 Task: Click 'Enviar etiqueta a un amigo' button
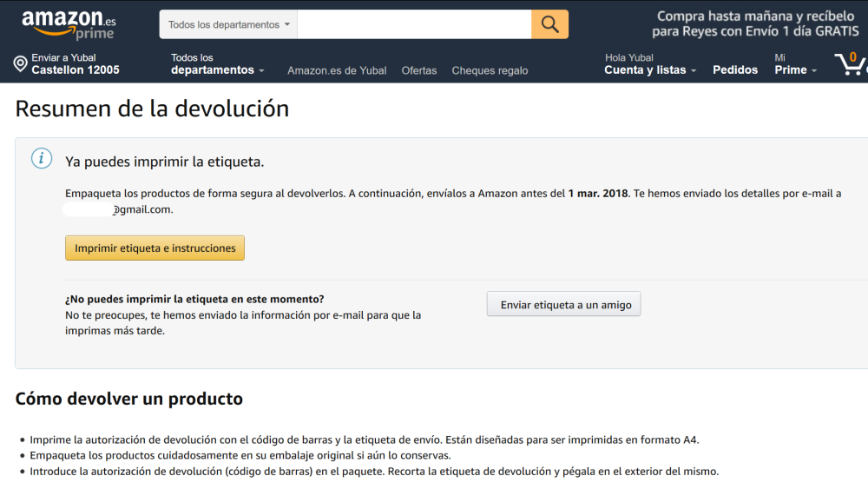click(563, 305)
